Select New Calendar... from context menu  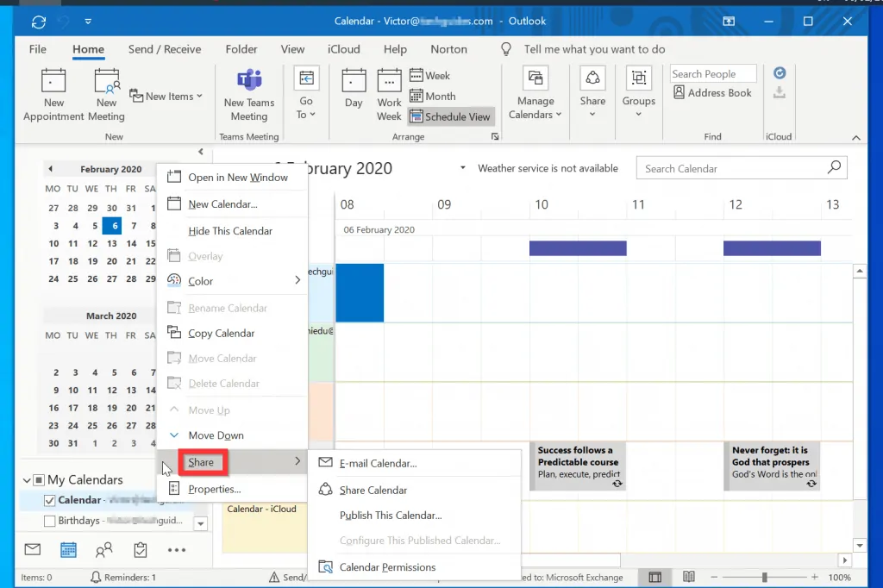[x=233, y=204]
